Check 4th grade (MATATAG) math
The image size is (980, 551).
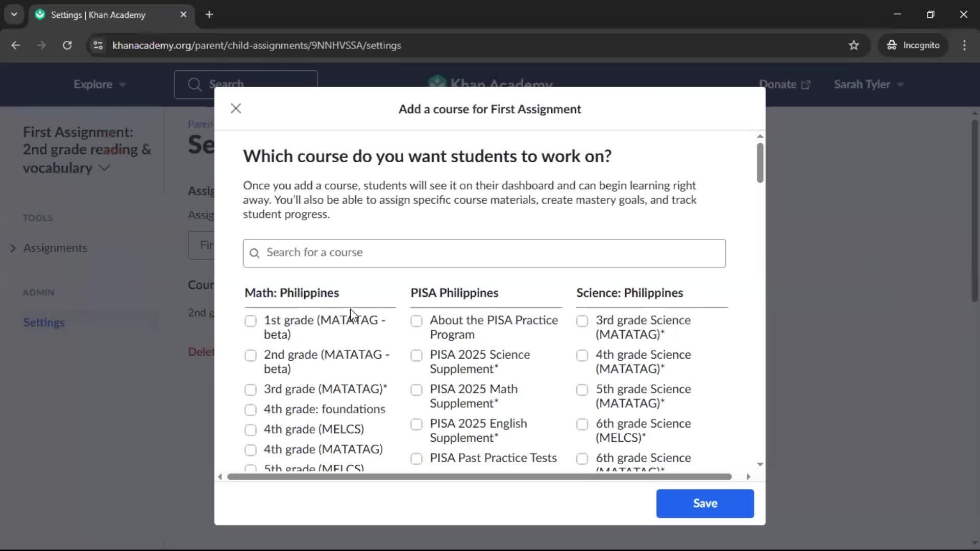(x=250, y=450)
